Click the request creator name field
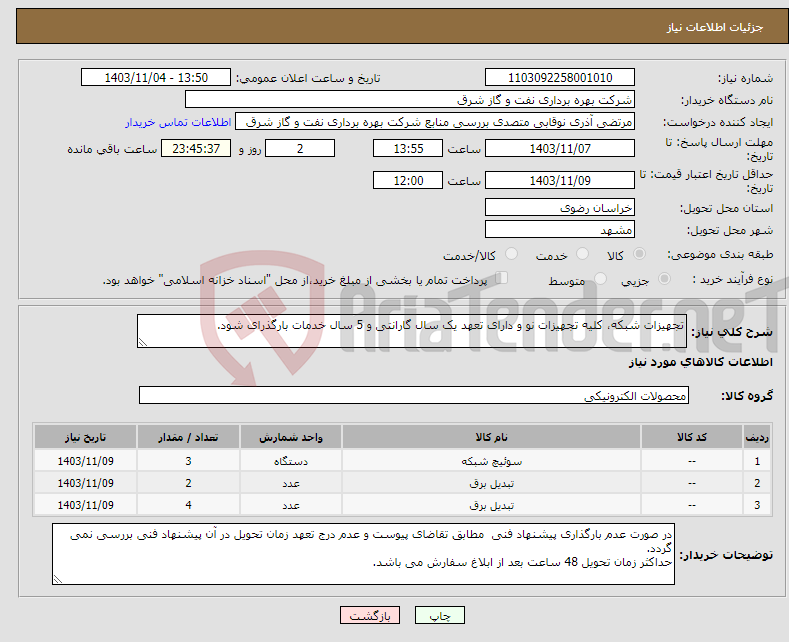 (x=435, y=122)
